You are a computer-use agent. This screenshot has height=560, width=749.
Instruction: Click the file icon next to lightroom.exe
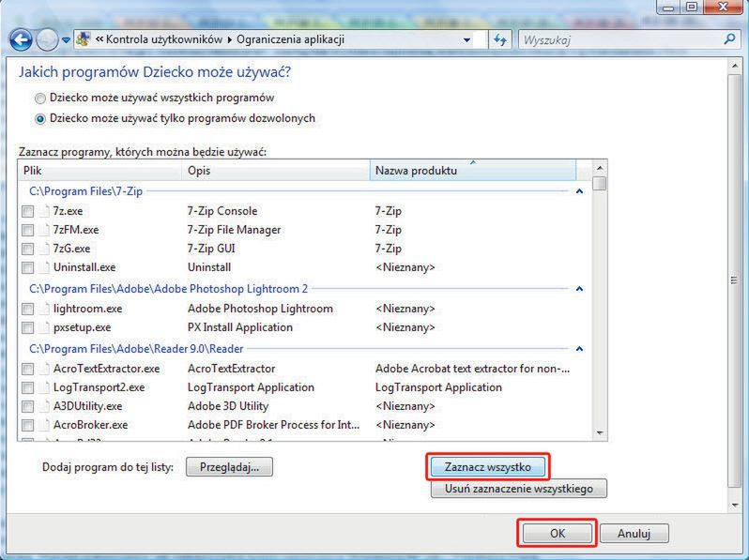[x=44, y=309]
